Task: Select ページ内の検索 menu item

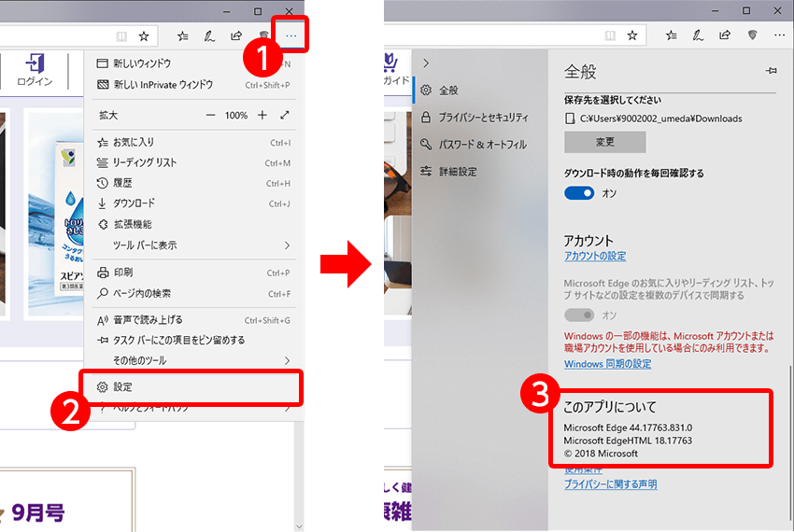Action: [193, 294]
